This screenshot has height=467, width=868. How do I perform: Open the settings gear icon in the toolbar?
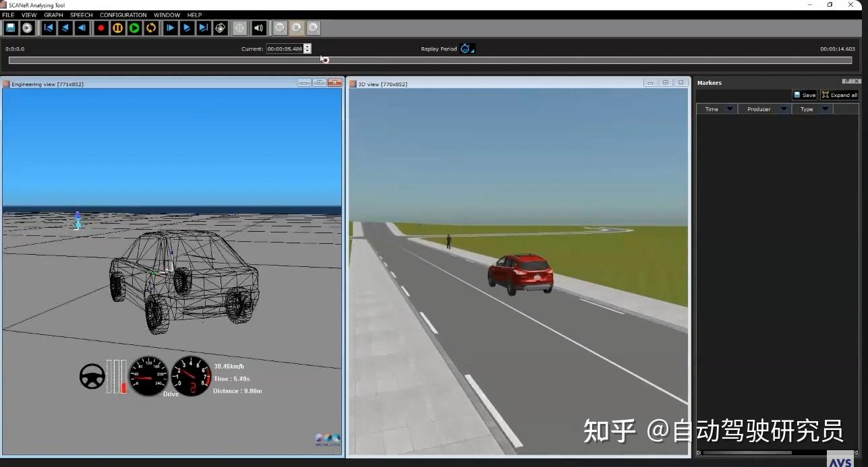coord(26,28)
